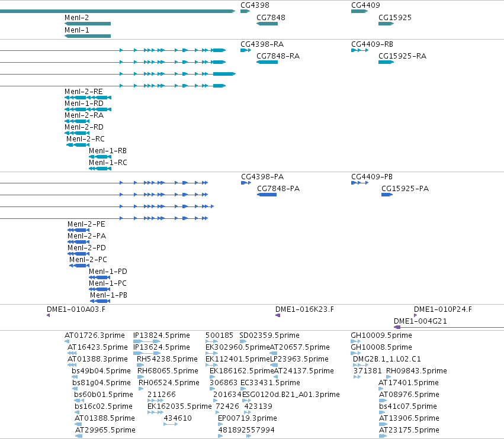The image size is (504, 439).
Task: Select the Menl-2-RE transcript label
Action: tap(84, 92)
